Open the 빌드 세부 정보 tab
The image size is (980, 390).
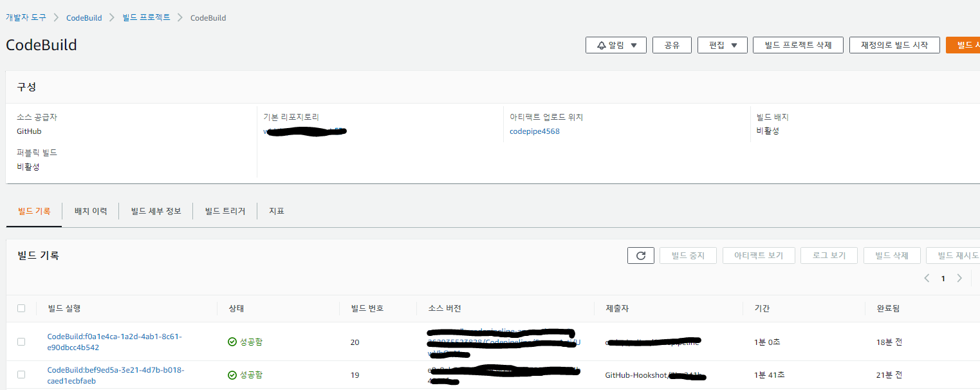(156, 211)
